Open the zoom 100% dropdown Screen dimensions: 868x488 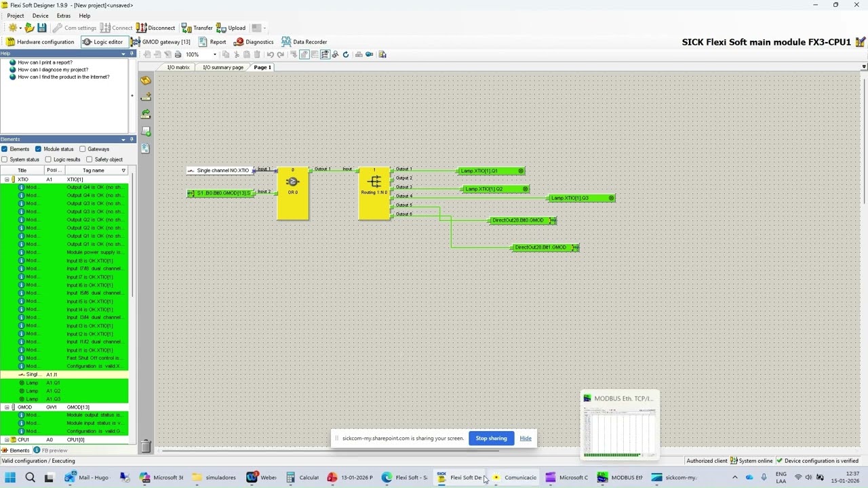214,54
